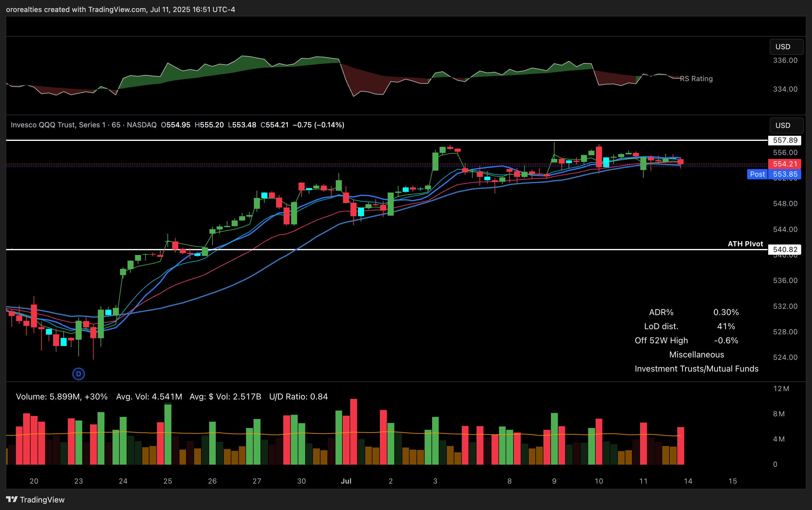812x510 pixels.
Task: Click the date 14 on time axis
Action: (x=688, y=481)
